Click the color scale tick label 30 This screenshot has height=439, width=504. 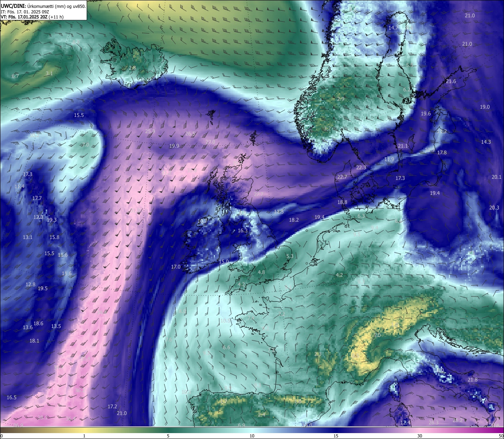pyautogui.click(x=420, y=436)
